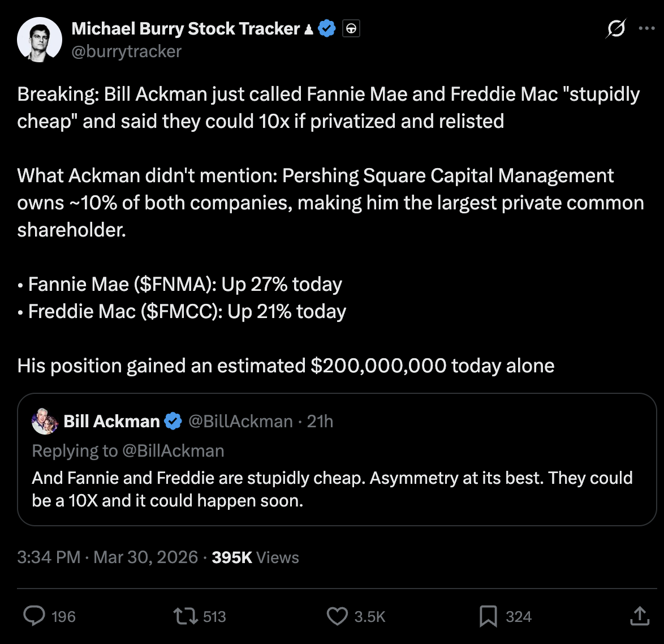Open Michael Burry Stock Tracker profile picture
The height and width of the screenshot is (644, 664).
coord(40,40)
